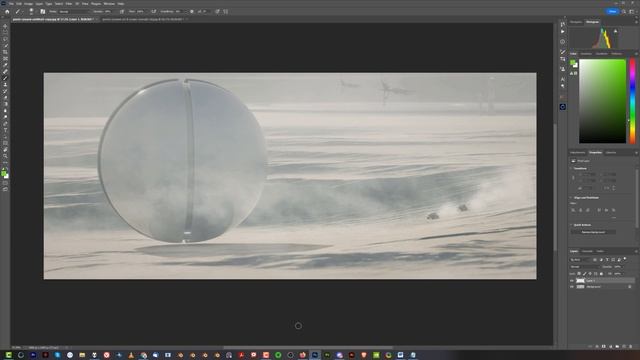Screen dimensions: 640x360
Task: Open the Actions panel play icon
Action: [562, 31]
